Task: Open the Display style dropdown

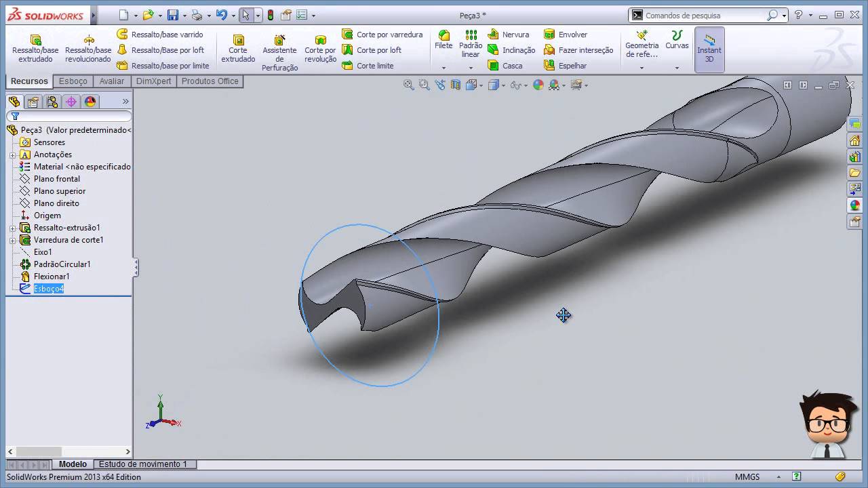Action: 503,85
